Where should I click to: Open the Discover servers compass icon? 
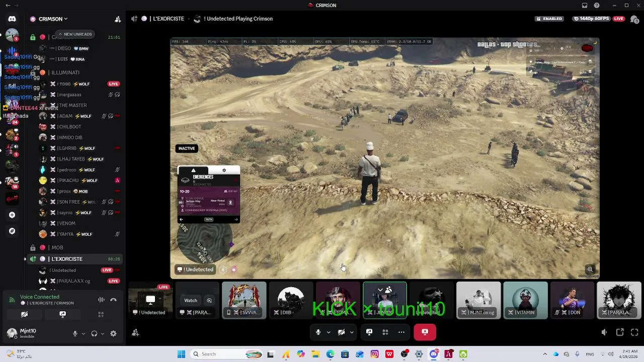(x=12, y=231)
